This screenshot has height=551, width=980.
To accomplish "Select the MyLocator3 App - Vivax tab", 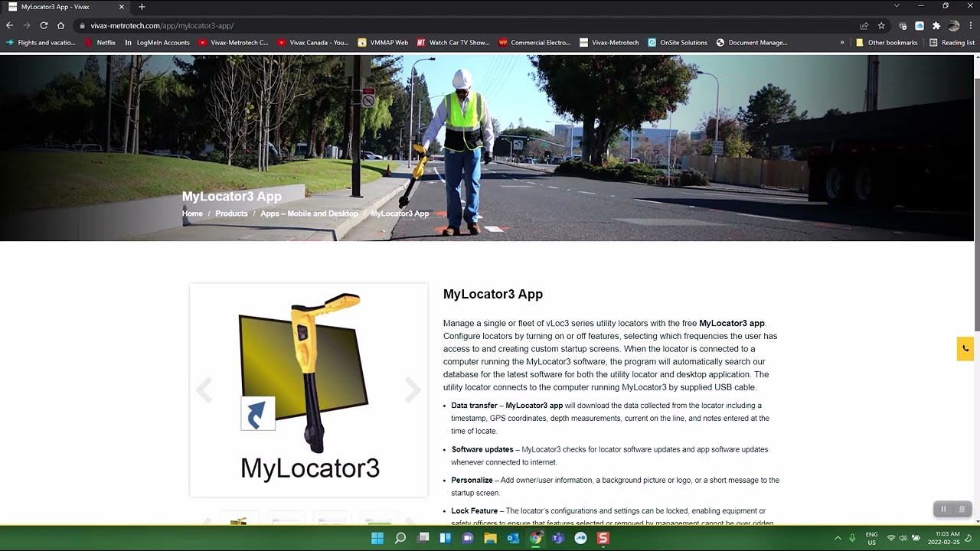I will click(66, 7).
